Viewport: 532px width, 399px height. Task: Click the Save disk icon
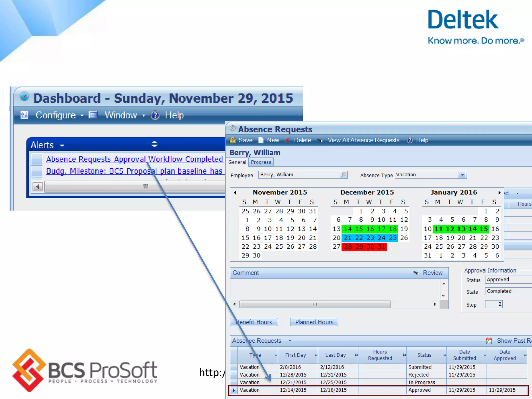click(232, 140)
